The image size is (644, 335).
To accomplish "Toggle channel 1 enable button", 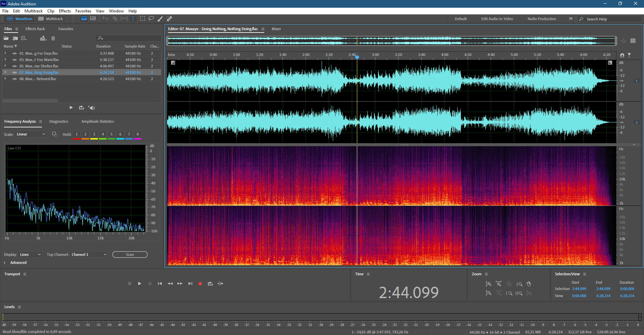I will click(637, 81).
